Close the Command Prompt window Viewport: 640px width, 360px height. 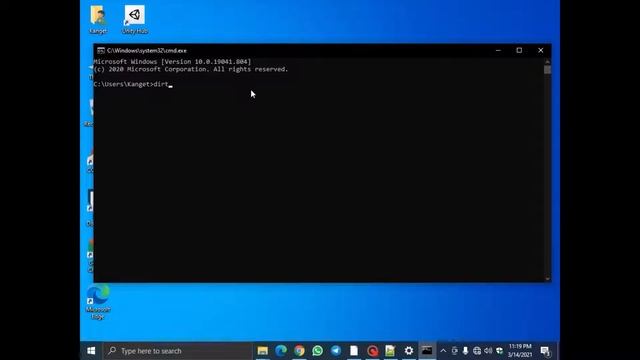coord(541,51)
